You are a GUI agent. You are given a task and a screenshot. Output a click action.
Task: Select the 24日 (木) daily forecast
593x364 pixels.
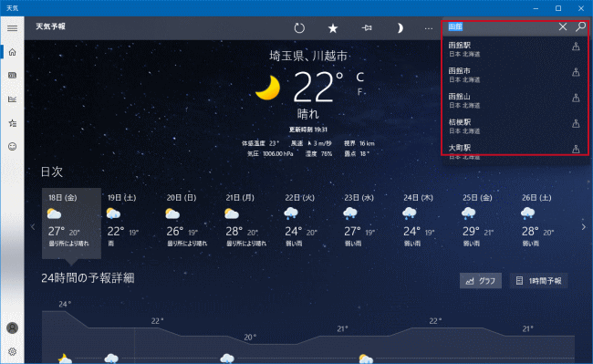[427, 223]
